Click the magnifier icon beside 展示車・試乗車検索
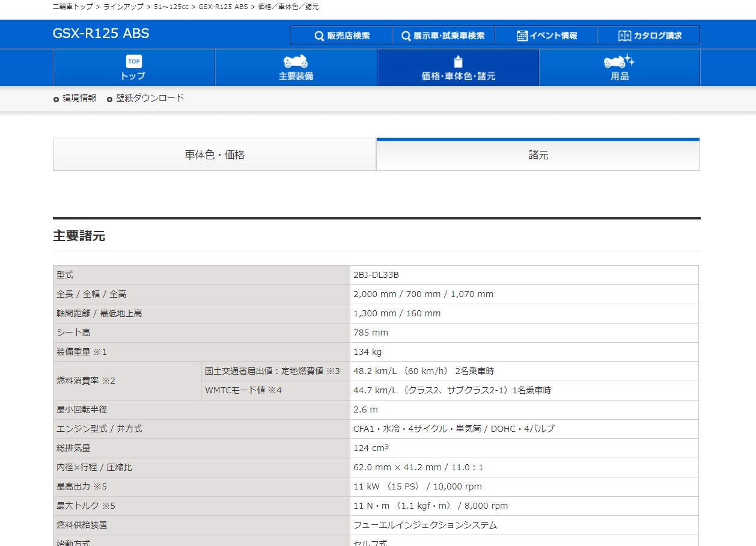 coord(406,35)
